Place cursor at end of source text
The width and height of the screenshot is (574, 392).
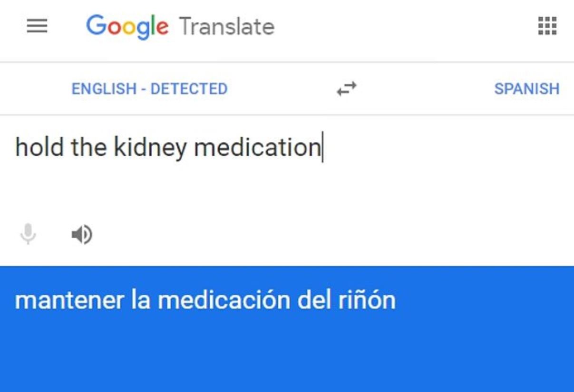322,147
